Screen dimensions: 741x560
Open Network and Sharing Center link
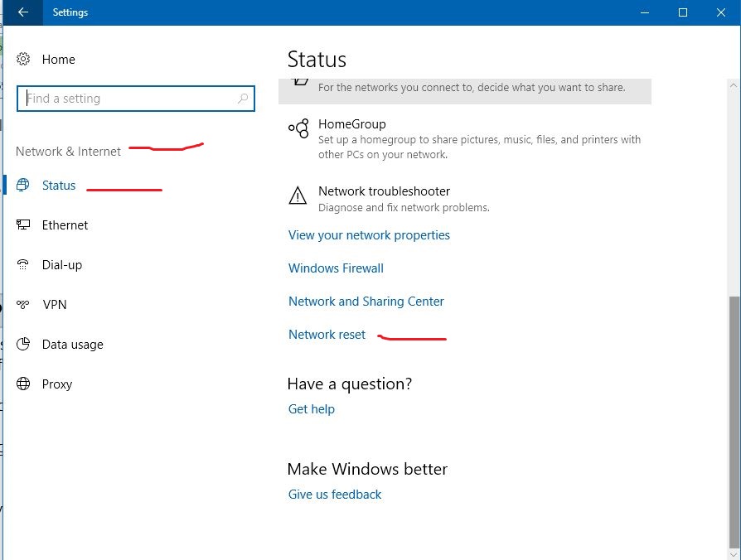point(366,302)
